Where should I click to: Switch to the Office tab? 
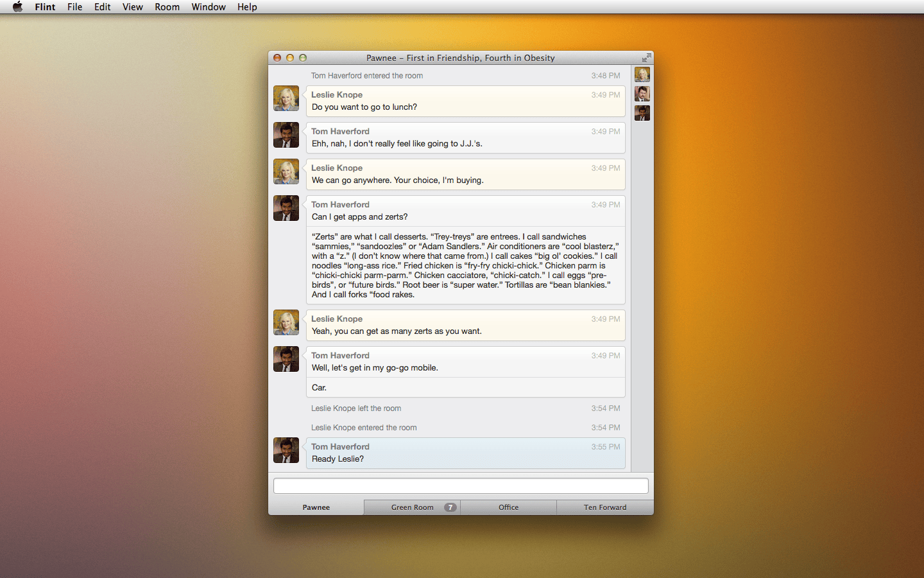point(508,507)
